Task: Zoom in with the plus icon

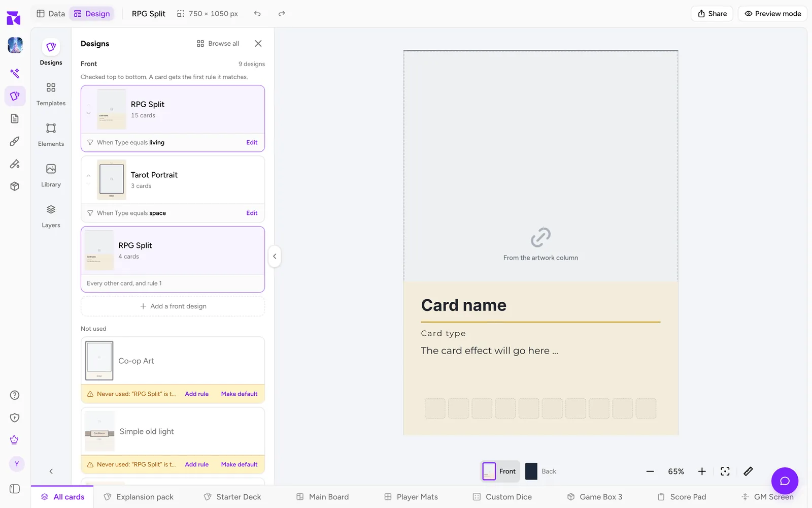Action: [702, 471]
